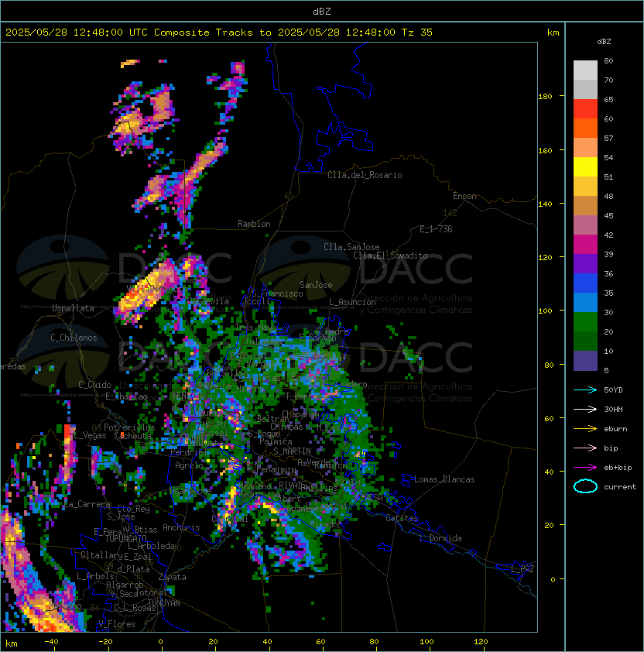This screenshot has width=644, height=652.
Task: Click the Clla.del_Rosario map label
Action: [365, 175]
